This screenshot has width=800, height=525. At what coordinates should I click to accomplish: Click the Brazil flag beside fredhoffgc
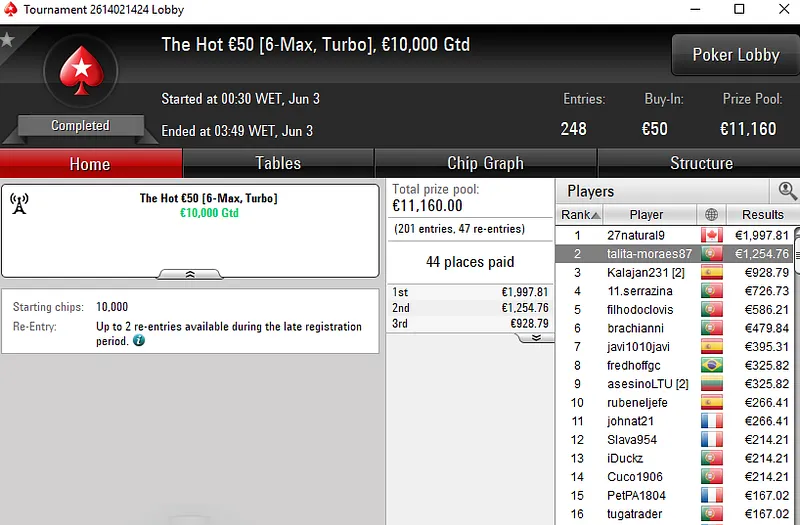click(x=711, y=365)
